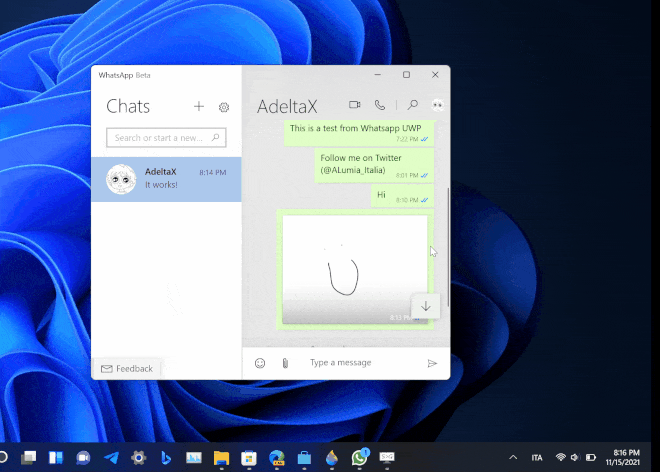Start a video call with AdeltaX

pyautogui.click(x=354, y=104)
